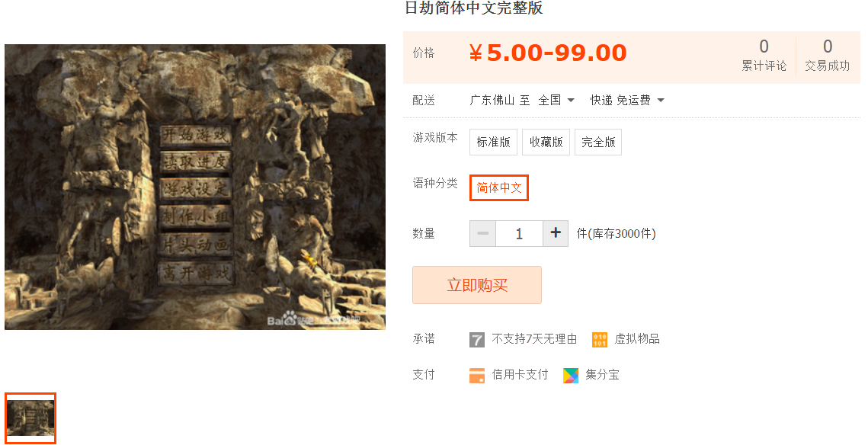Click the 集分宝 colorful icon
The image size is (868, 445).
click(x=571, y=375)
